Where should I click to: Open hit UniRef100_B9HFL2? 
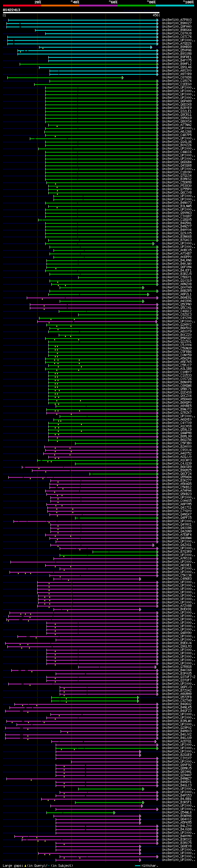pyautogui.click(x=177, y=64)
